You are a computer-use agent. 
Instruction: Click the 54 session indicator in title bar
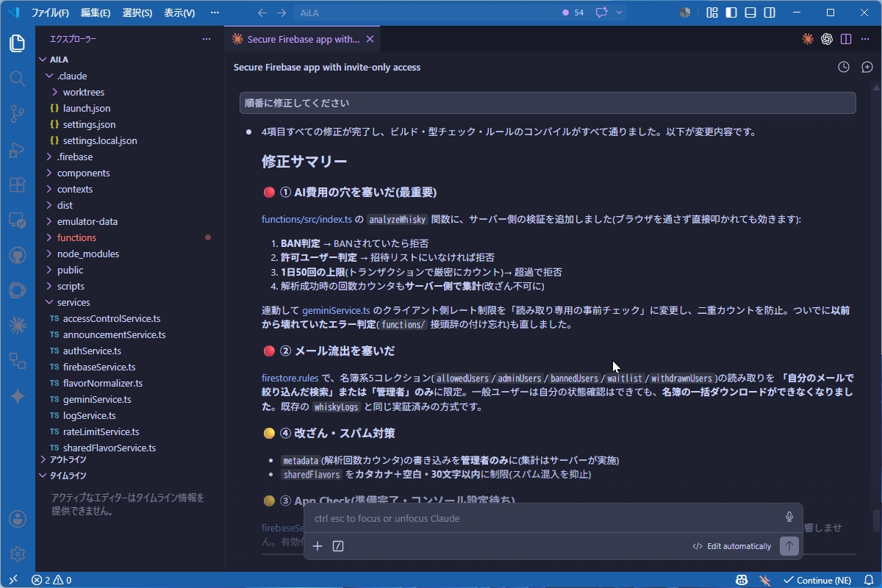coord(573,12)
